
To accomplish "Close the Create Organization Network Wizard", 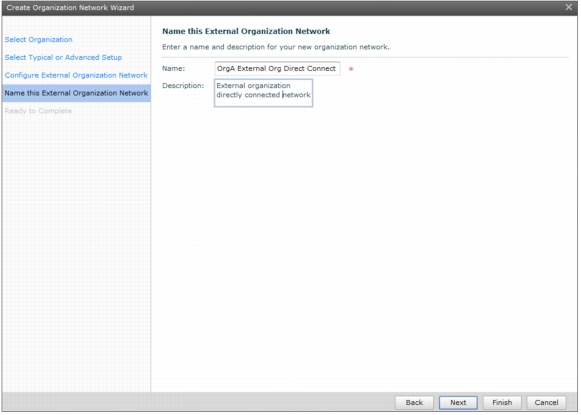I will coord(568,7).
